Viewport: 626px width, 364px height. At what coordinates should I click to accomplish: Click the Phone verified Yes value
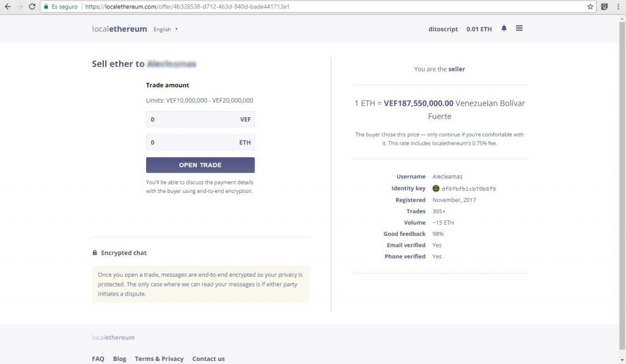click(x=436, y=257)
